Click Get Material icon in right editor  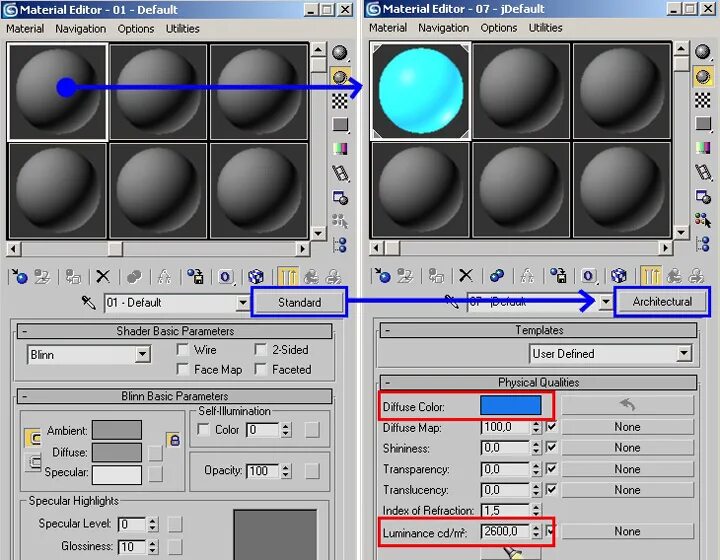[382, 275]
